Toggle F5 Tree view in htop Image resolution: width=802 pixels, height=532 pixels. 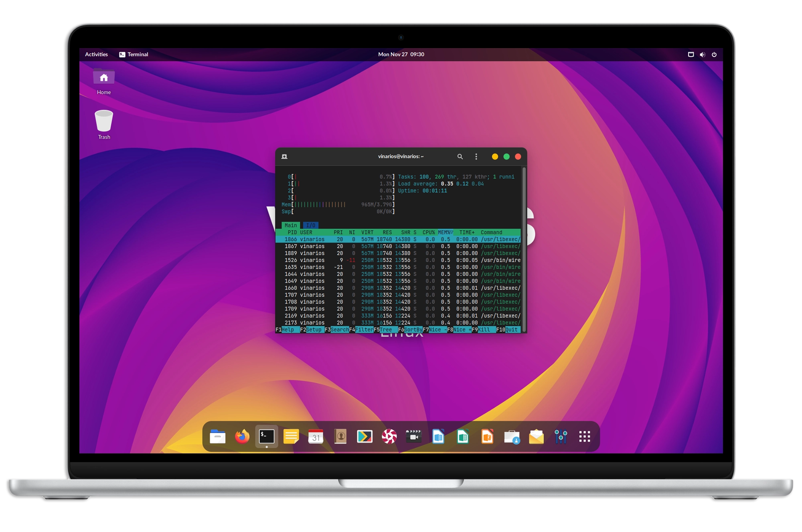(386, 330)
